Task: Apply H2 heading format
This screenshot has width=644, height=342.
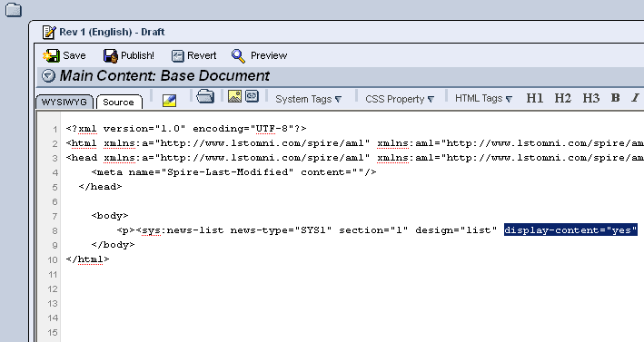Action: coord(562,98)
